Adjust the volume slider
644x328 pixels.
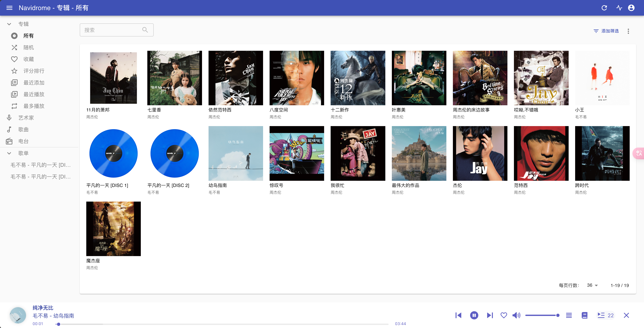pyautogui.click(x=542, y=315)
